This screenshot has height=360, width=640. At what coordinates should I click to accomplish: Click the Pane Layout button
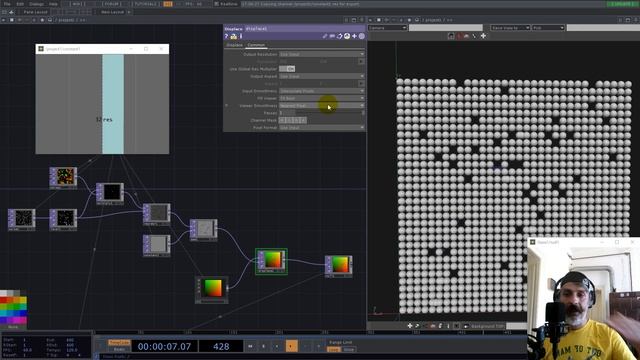point(35,12)
